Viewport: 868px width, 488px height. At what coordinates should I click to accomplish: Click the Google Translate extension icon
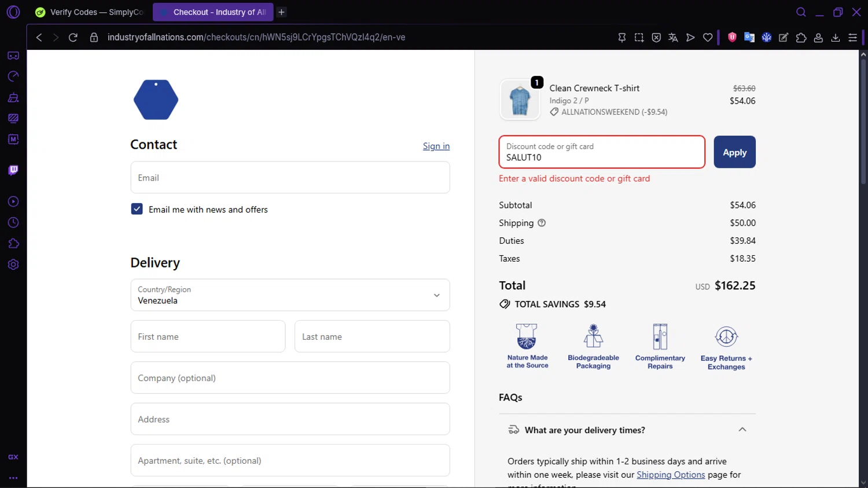point(749,38)
